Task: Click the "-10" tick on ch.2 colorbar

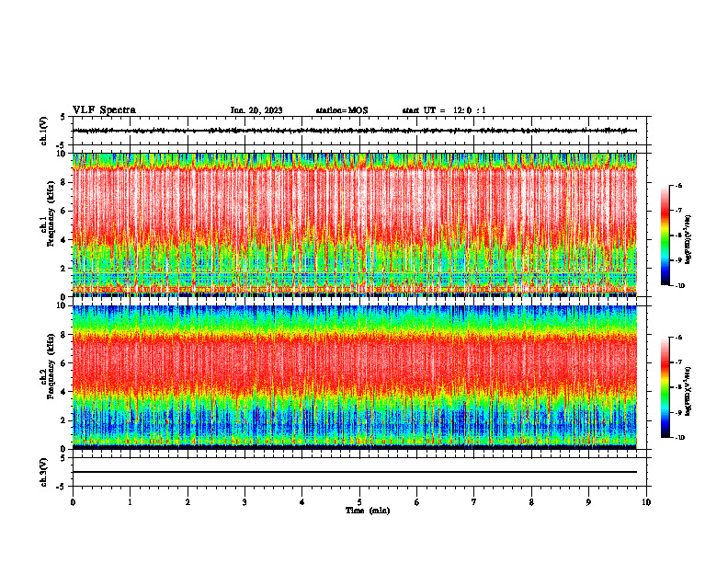Action: coord(679,438)
